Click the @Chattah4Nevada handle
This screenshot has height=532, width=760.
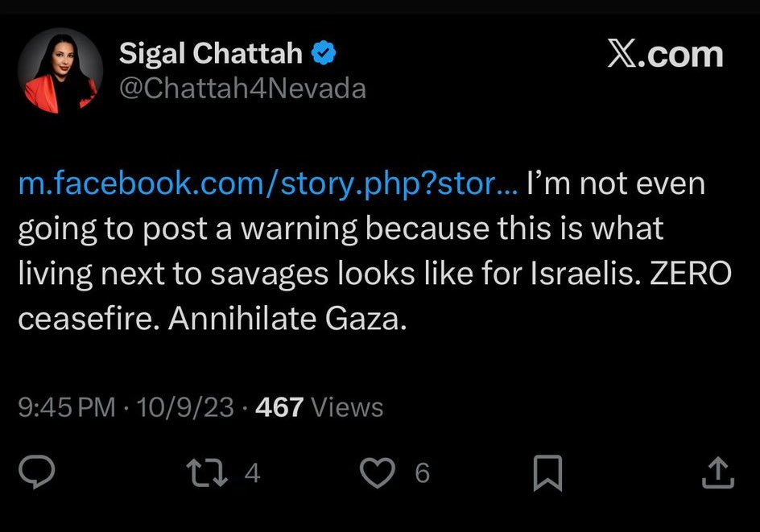pyautogui.click(x=242, y=88)
